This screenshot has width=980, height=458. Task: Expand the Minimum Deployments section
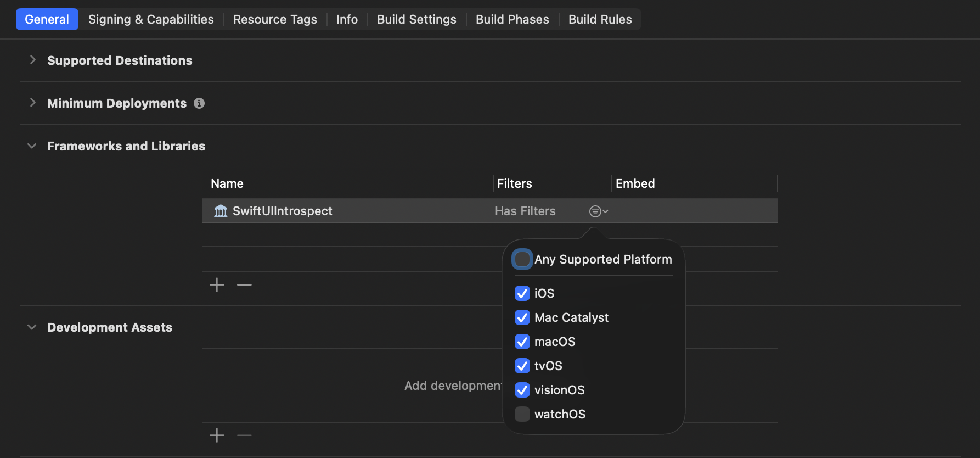point(32,103)
